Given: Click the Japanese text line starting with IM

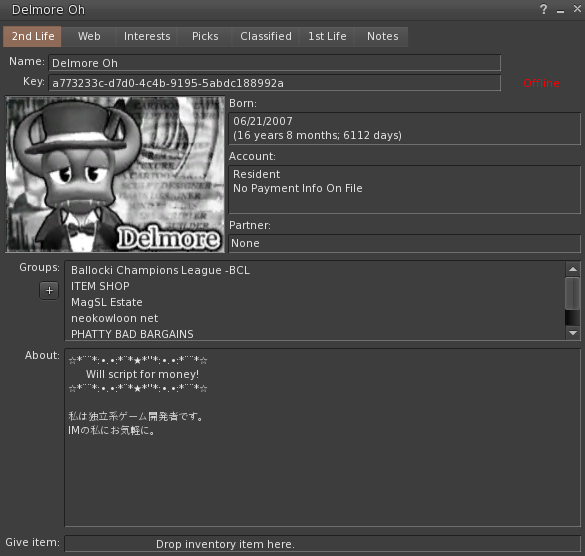Looking at the screenshot, I should 112,430.
